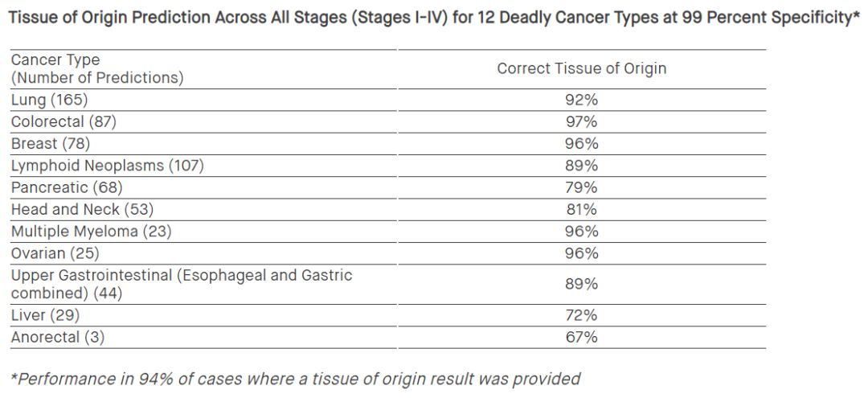Click the 92% value for Lung

click(581, 100)
